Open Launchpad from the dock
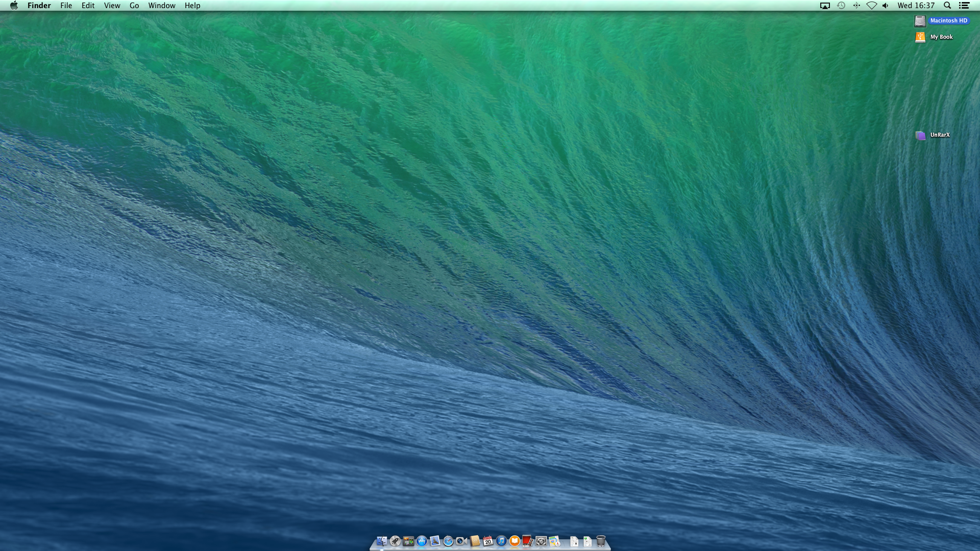 (395, 541)
